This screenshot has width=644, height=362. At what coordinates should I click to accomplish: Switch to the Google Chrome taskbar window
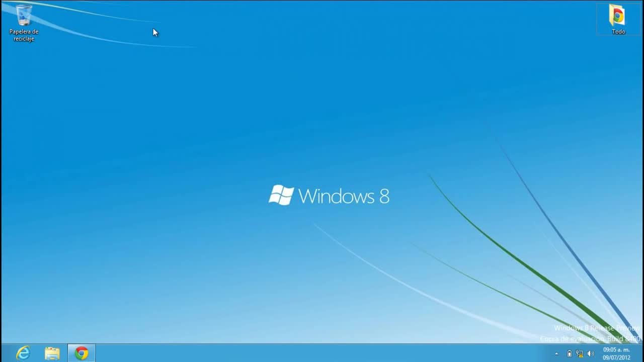point(82,353)
